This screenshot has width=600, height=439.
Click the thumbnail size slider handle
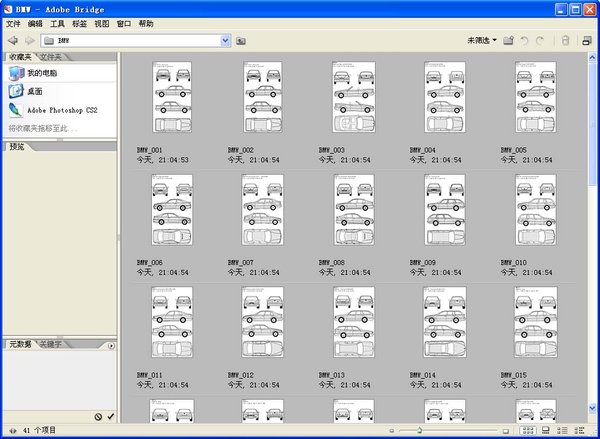419,430
